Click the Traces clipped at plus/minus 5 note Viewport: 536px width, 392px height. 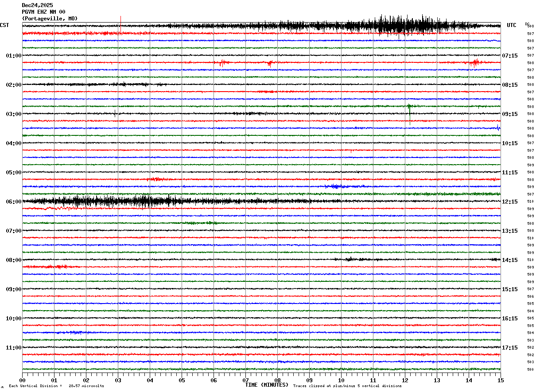(347, 386)
